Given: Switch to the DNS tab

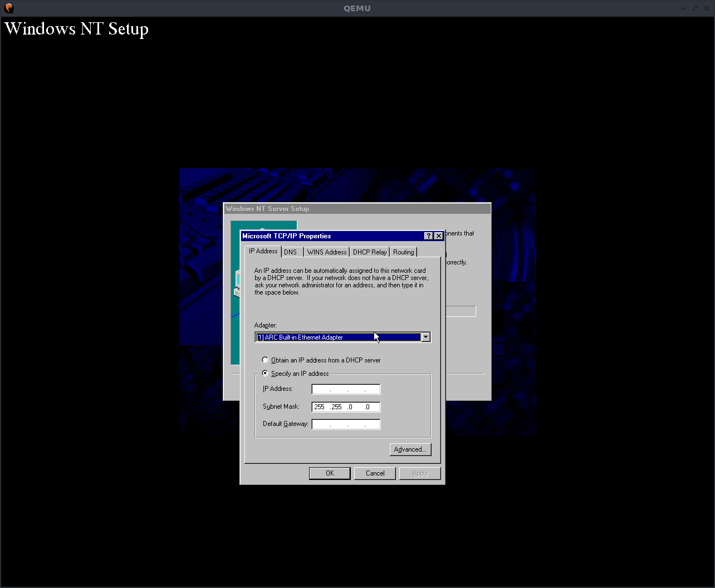Looking at the screenshot, I should [x=292, y=252].
